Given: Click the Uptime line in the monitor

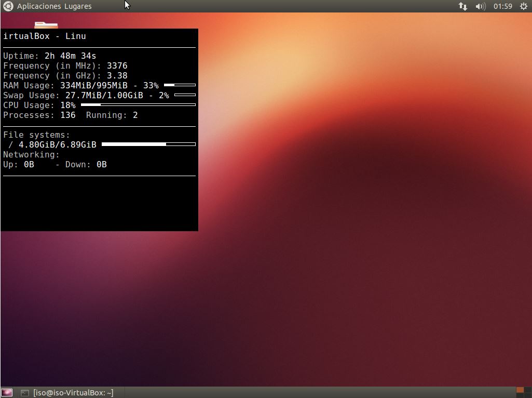Looking at the screenshot, I should pos(50,56).
